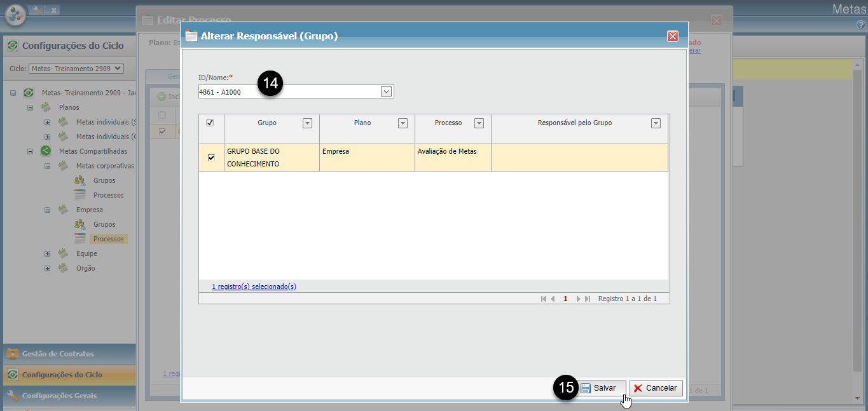Click the Planos folder icon
This screenshot has width=868, height=411.
(x=46, y=107)
